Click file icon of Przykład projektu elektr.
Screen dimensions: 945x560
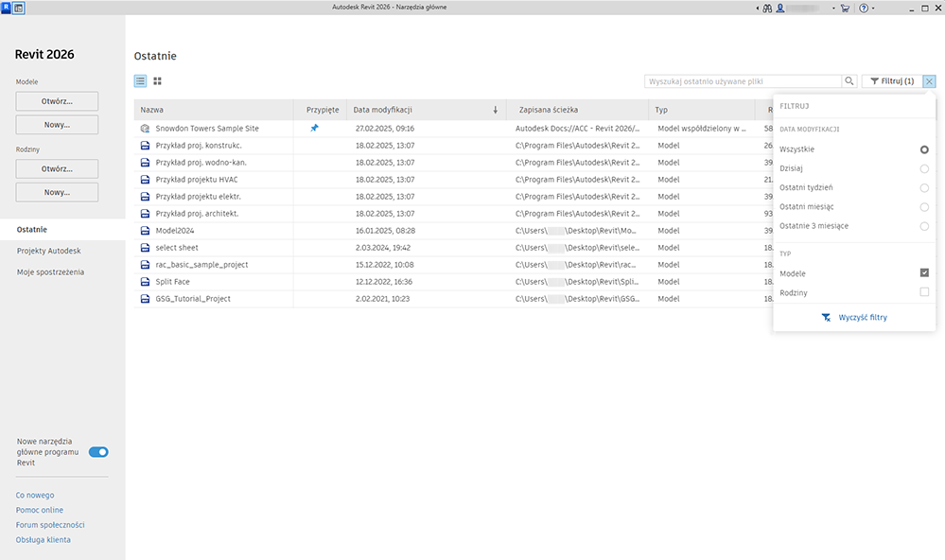(x=145, y=197)
